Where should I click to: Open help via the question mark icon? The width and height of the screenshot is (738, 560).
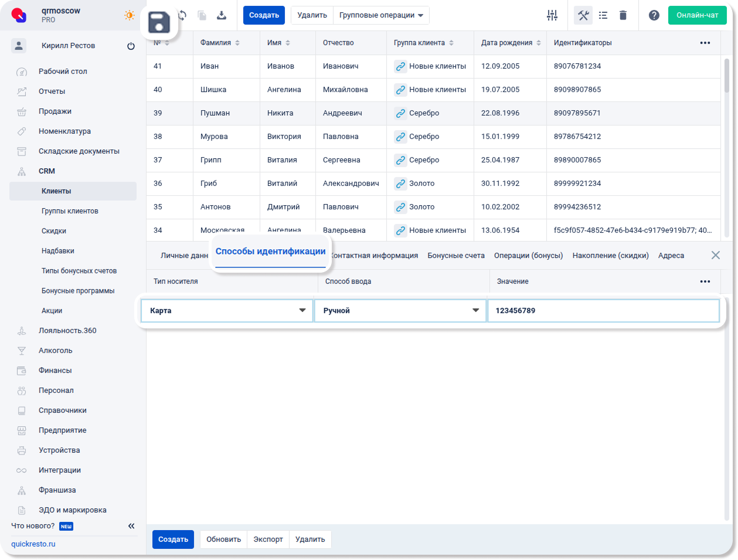click(654, 15)
